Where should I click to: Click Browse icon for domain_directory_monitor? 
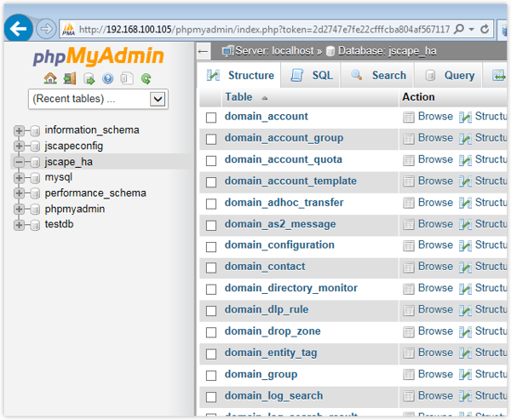409,289
